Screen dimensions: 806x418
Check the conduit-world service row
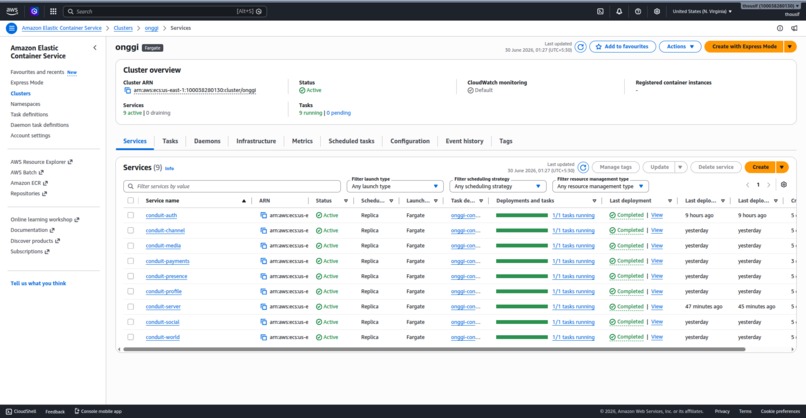click(x=131, y=337)
